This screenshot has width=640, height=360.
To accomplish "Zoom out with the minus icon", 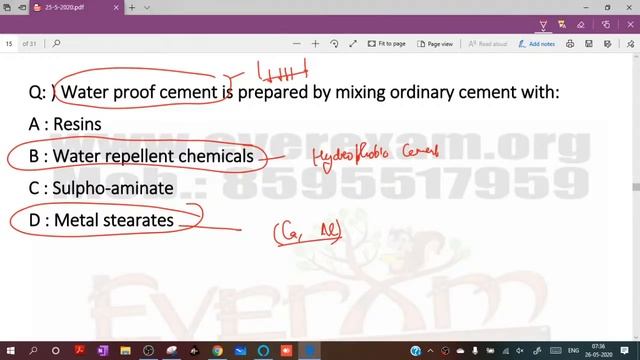I will tap(297, 44).
